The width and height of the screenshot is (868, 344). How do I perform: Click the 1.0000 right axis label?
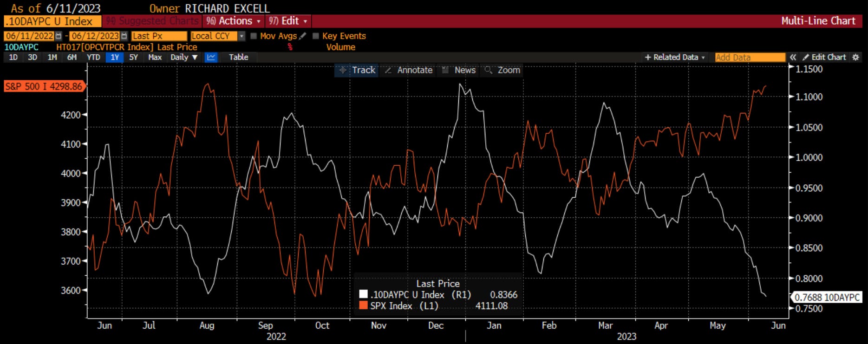click(x=809, y=157)
